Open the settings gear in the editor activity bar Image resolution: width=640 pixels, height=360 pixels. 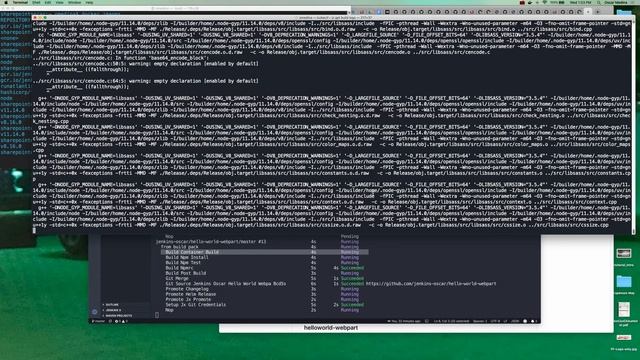(95, 312)
